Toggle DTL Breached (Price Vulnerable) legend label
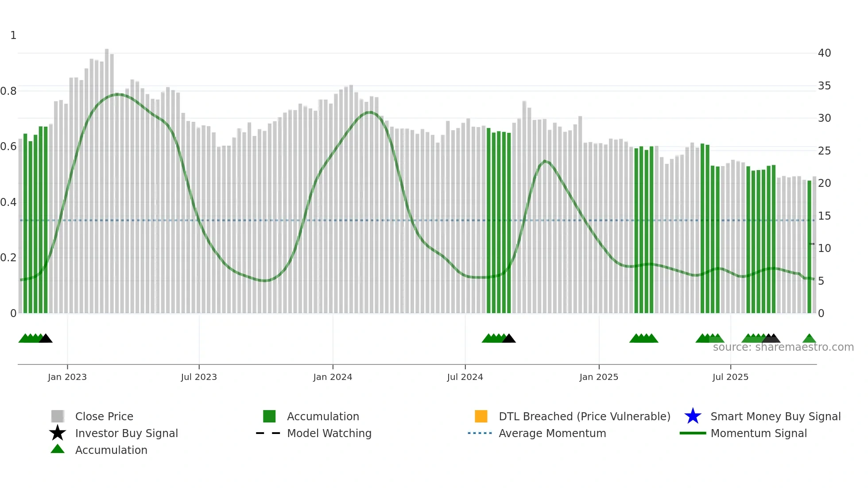 coord(584,416)
